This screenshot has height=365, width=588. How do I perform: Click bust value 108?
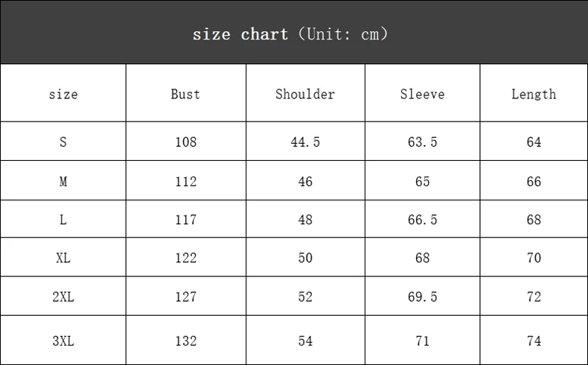coord(185,142)
